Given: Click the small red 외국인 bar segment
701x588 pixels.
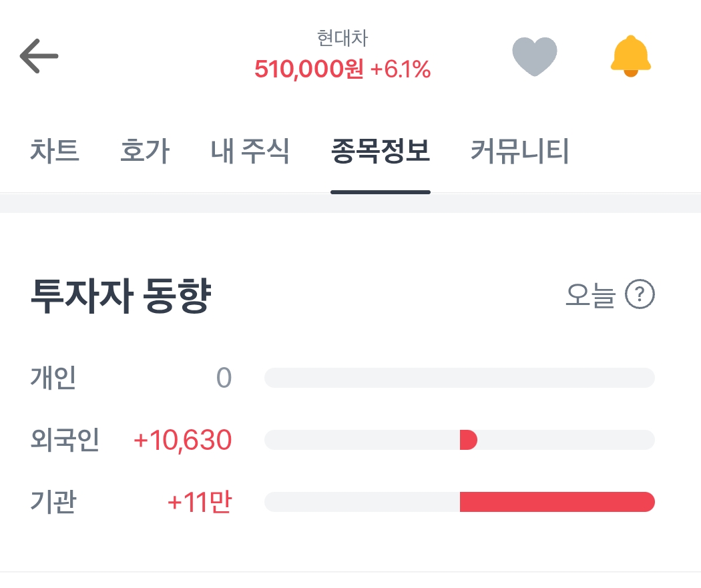Looking at the screenshot, I should point(468,440).
